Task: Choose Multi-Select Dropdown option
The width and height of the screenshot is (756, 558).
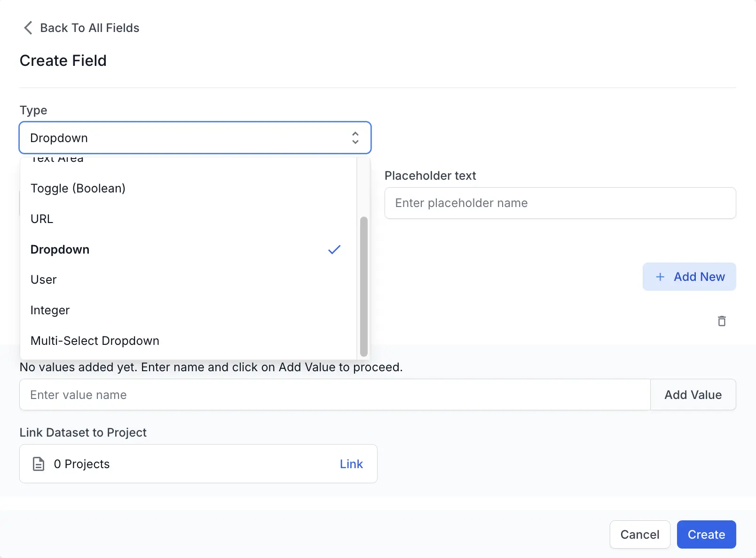Action: coord(95,341)
